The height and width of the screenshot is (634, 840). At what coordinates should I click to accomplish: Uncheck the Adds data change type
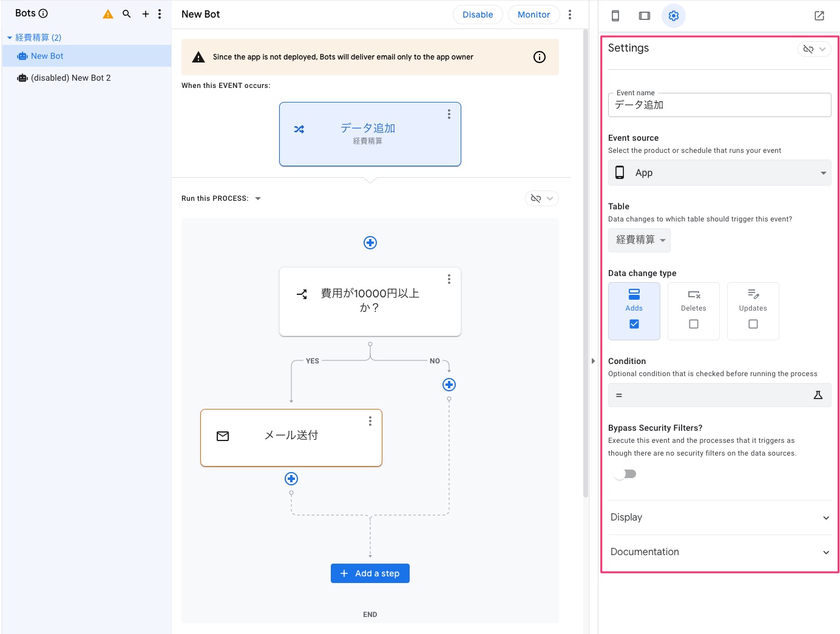pyautogui.click(x=634, y=324)
